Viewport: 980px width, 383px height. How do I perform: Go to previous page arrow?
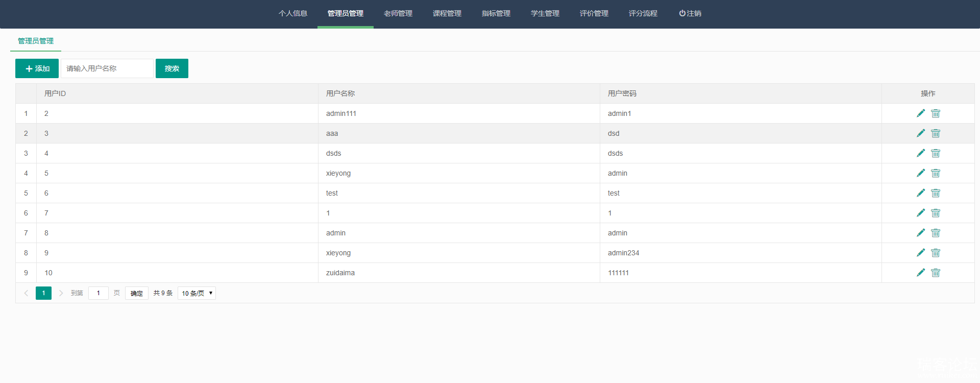[x=26, y=293]
